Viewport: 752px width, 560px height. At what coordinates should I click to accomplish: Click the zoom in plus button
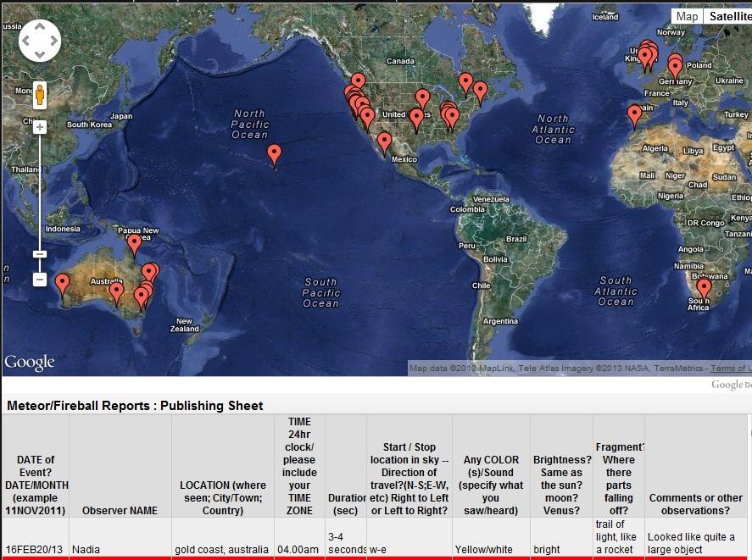point(40,127)
